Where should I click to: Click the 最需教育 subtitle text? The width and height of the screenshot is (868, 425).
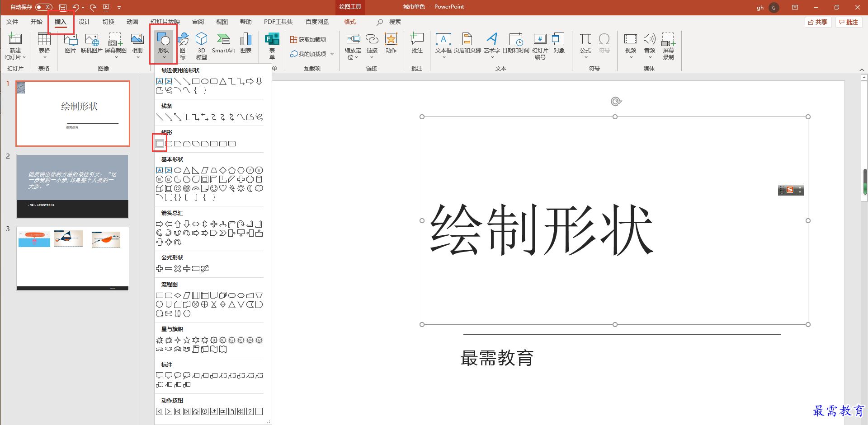(497, 358)
